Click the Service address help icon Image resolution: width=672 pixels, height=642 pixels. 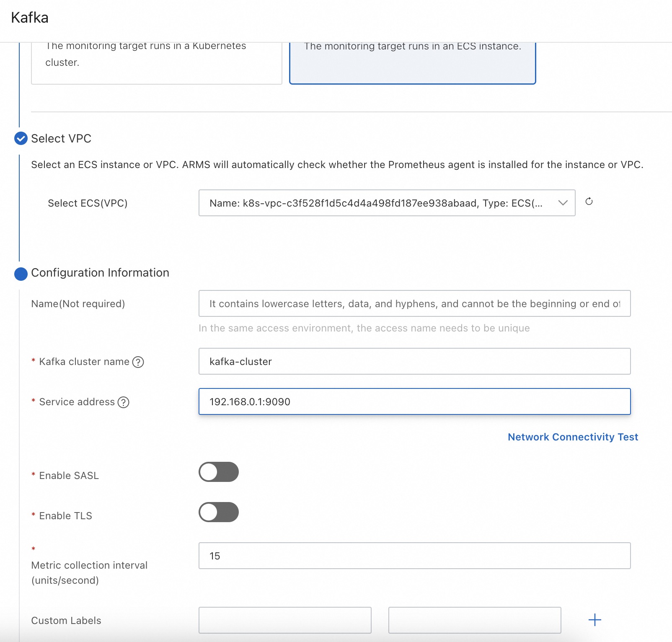[123, 402]
